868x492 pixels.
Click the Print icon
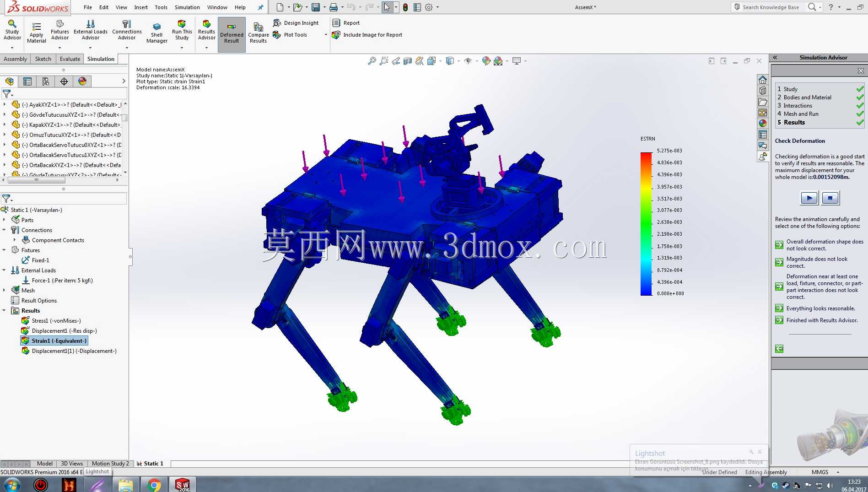point(334,7)
